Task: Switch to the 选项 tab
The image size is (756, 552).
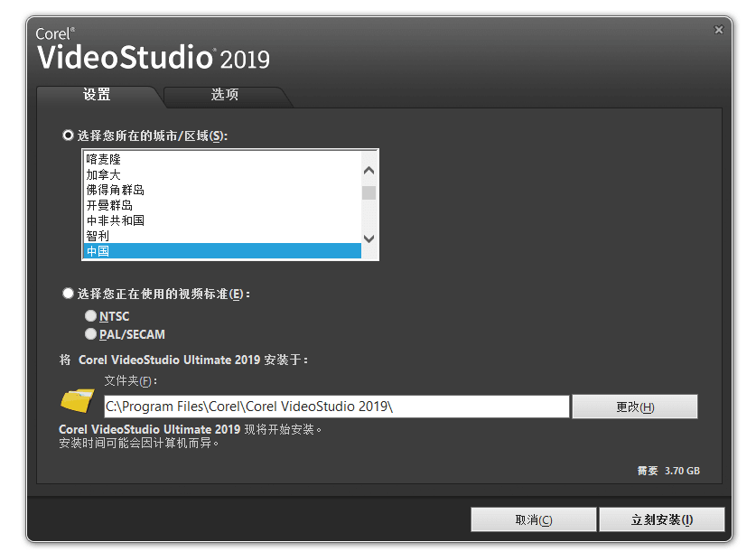Action: coord(225,95)
